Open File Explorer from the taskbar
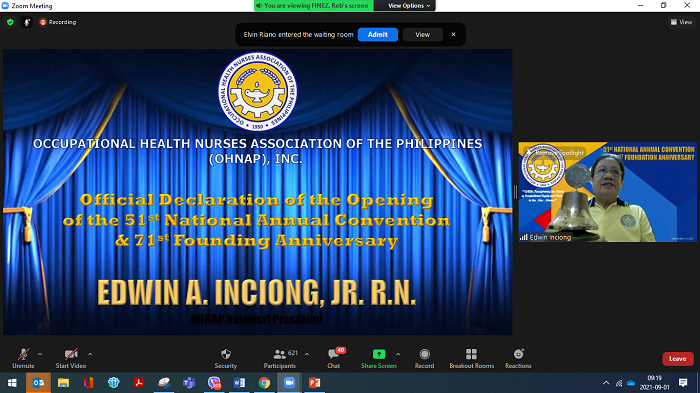This screenshot has width=700, height=393. (63, 383)
